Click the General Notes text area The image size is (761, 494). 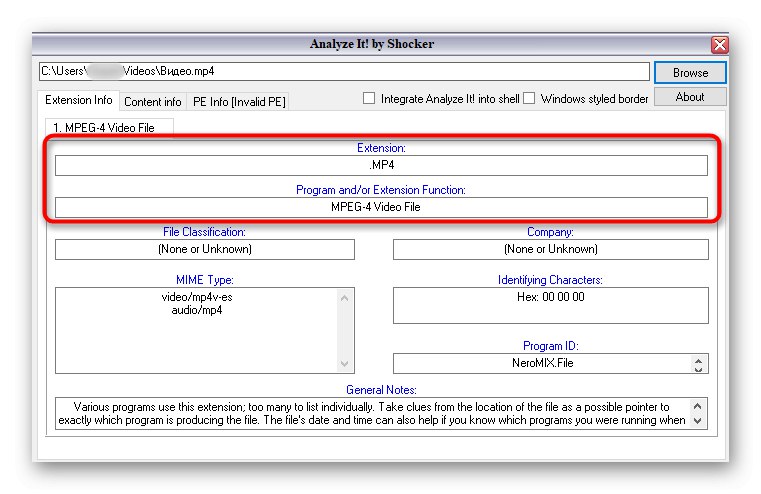381,413
